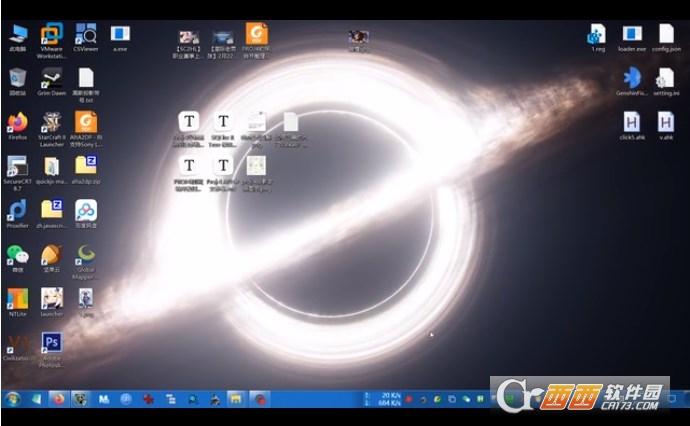Click the M-letter taskbar icon
690x426 pixels.
pos(104,400)
